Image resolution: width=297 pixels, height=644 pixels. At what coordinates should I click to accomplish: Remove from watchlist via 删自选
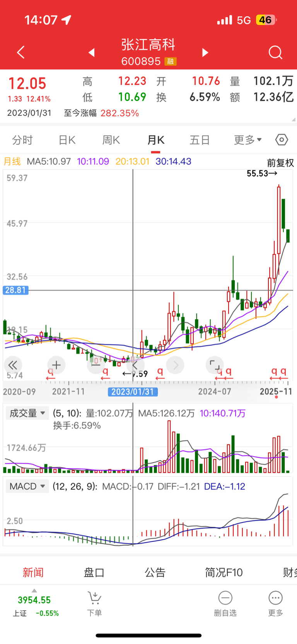(225, 603)
